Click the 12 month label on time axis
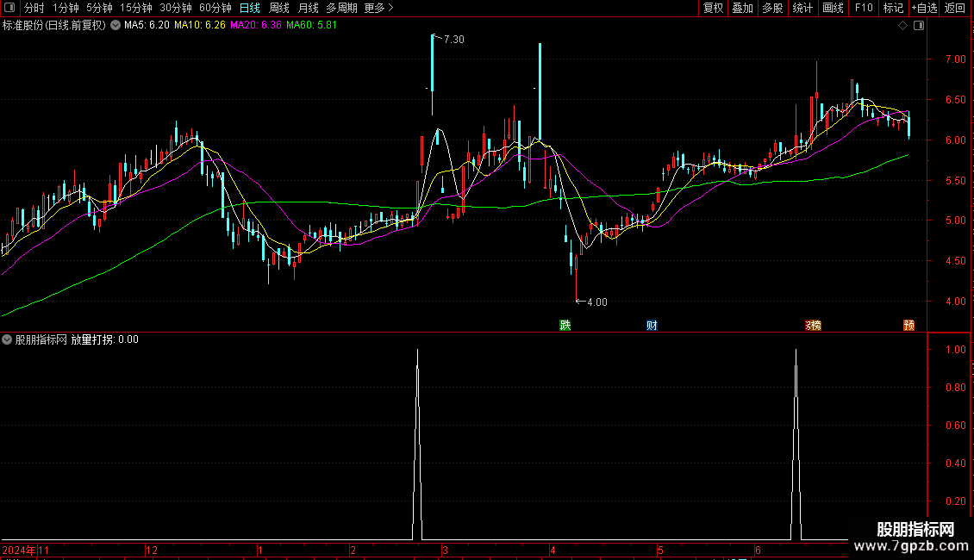Viewport: 974px width, 560px height. [152, 550]
